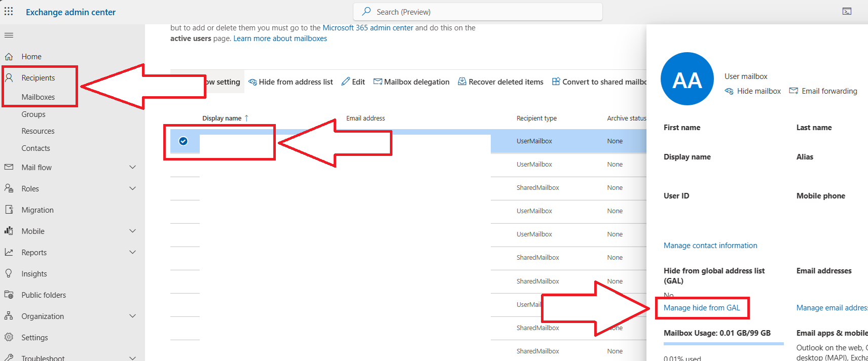Click Hide from address list toolbar button
Viewport: 868px width, 361px height.
291,82
